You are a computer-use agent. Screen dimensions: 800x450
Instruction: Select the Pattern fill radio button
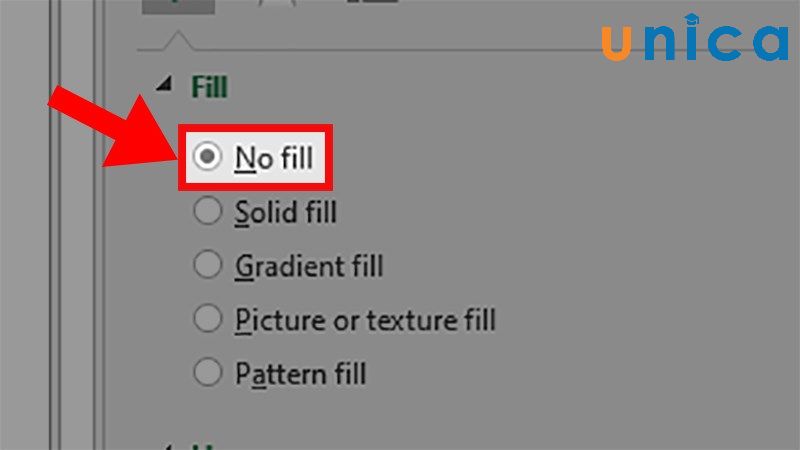coord(207,374)
